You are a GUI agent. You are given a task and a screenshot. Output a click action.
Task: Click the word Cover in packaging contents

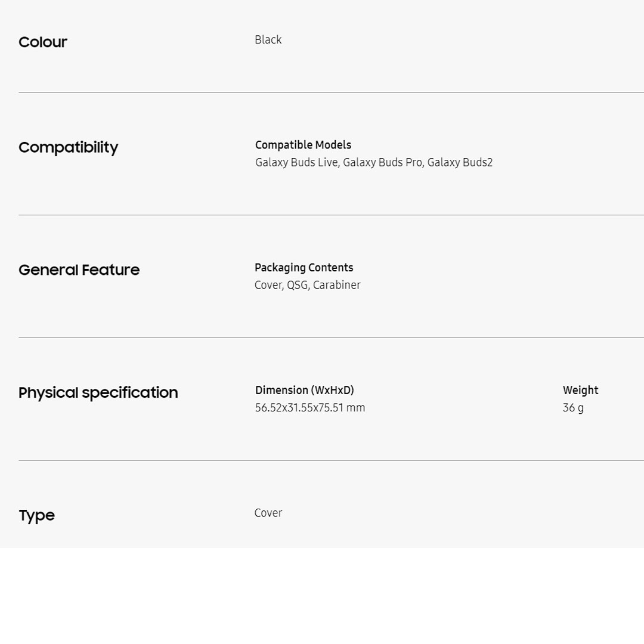point(268,286)
